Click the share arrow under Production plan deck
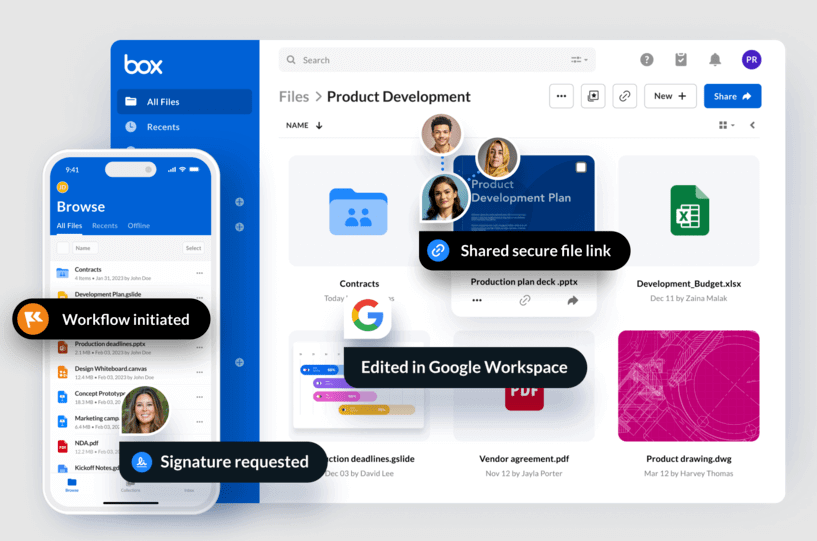Image resolution: width=817 pixels, height=541 pixels. point(573,300)
